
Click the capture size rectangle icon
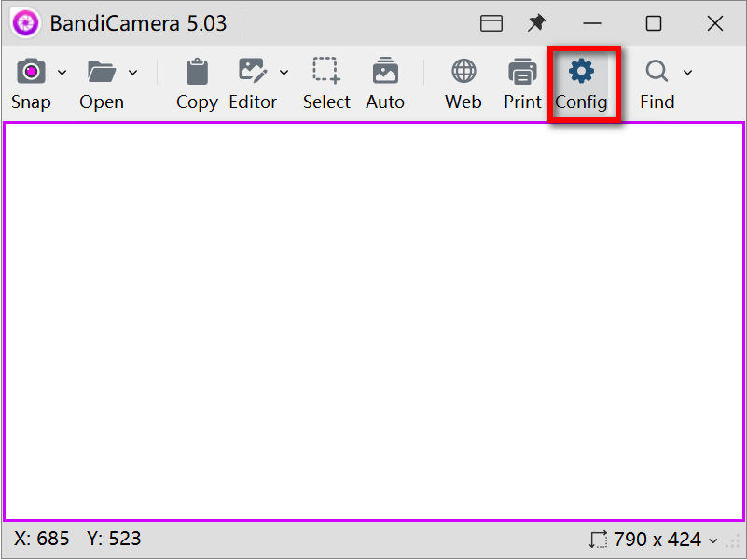click(x=599, y=540)
